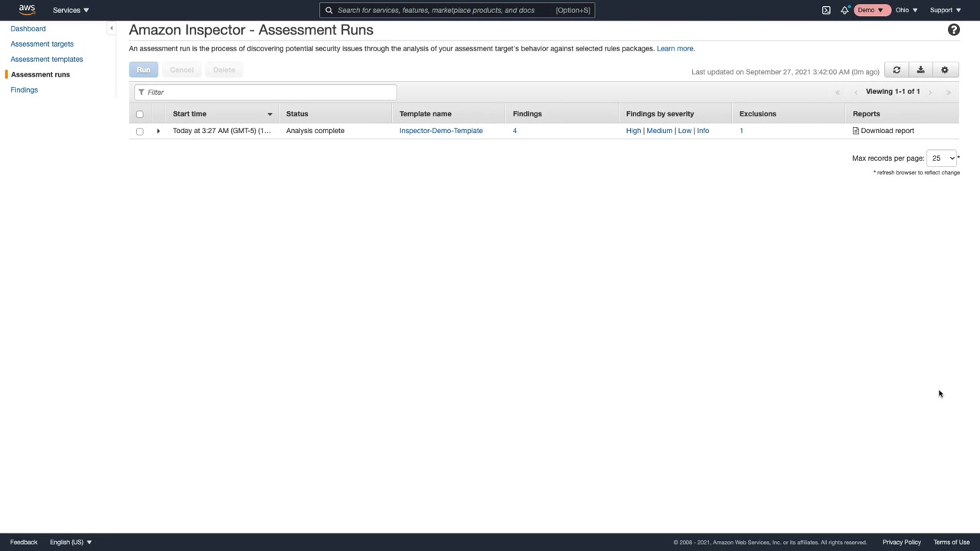Change max records per page dropdown
Screen dimensions: 980x551
pyautogui.click(x=942, y=158)
